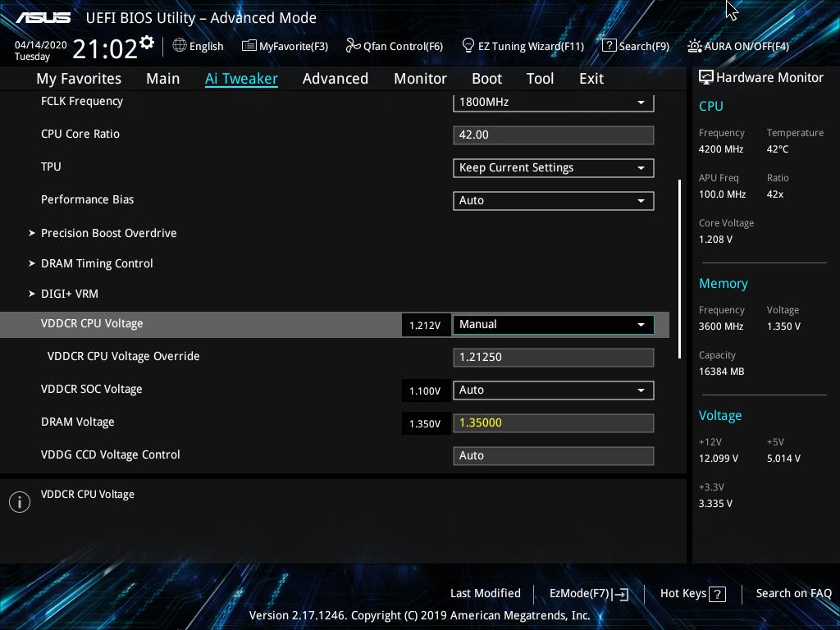Open the TPU Keep Current Settings dropdown

click(x=554, y=167)
